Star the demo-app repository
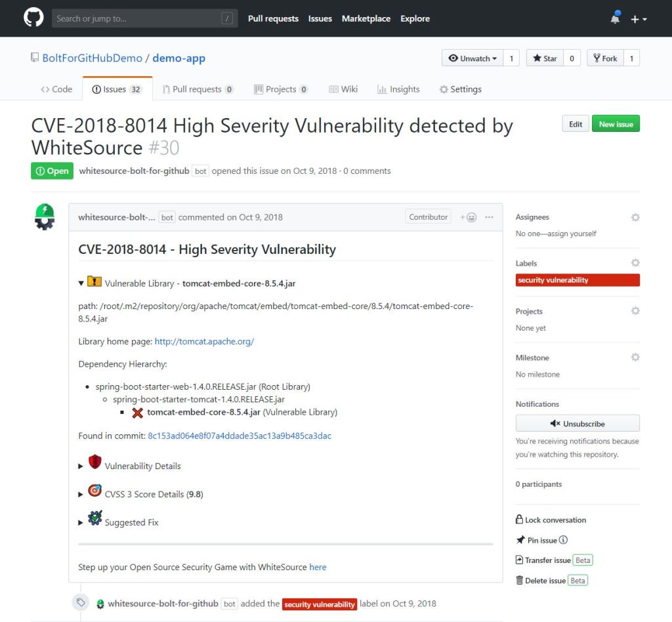The width and height of the screenshot is (672, 622). tap(544, 58)
